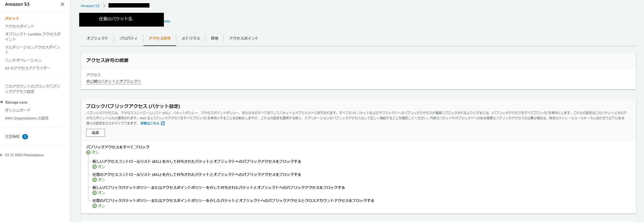644x222 pixels.
Task: Click the 編集 button for Block Public Access
Action: (x=95, y=133)
